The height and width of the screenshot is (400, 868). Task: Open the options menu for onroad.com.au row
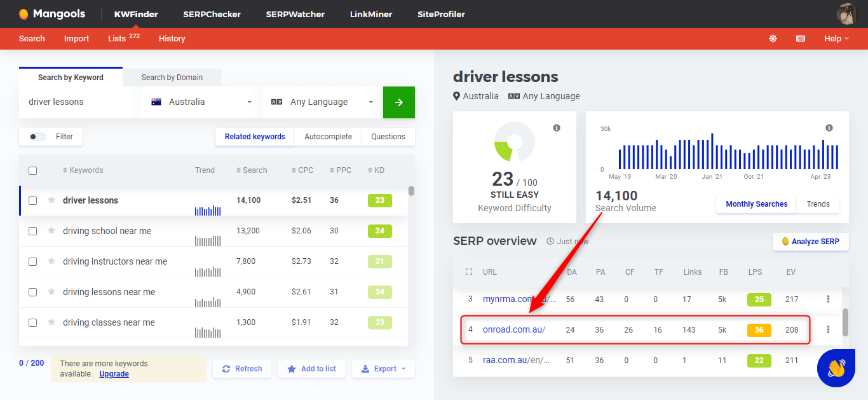click(828, 329)
